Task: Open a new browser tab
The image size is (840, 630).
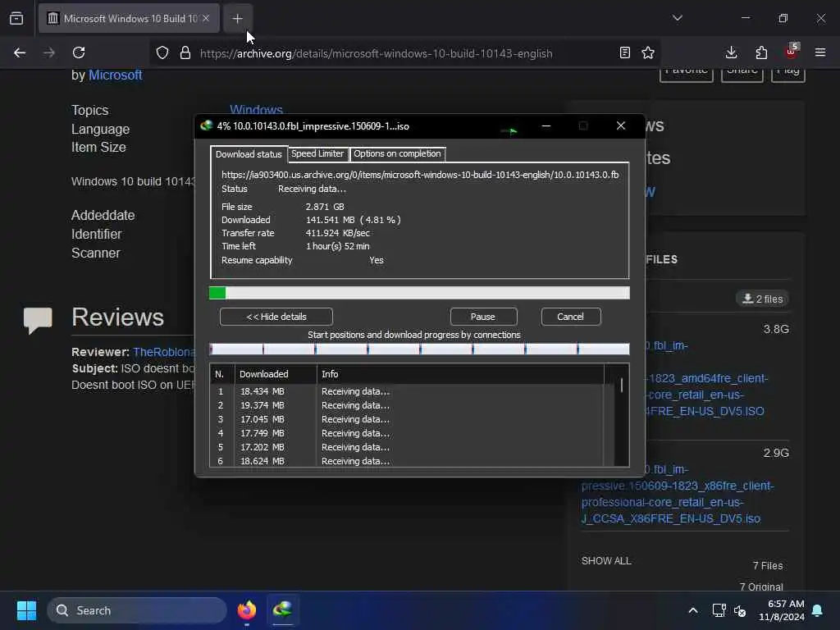Action: point(237,18)
